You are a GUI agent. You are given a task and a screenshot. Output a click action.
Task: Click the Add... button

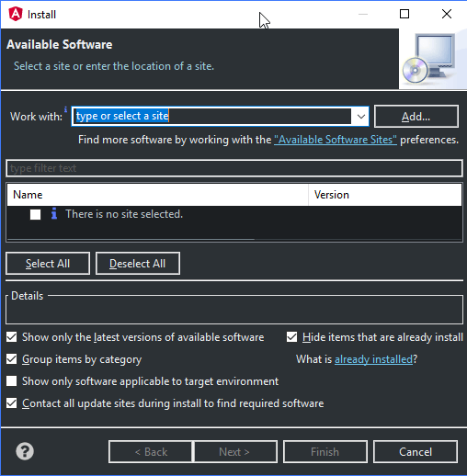(x=416, y=117)
